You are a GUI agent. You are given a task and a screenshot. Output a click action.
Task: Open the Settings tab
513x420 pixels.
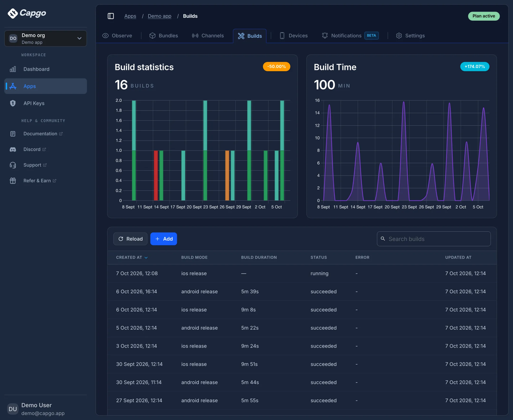(410, 36)
